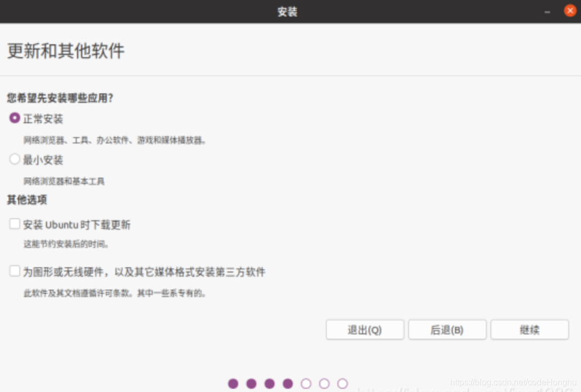
Task: Click description text under 正常安装
Action: point(115,140)
